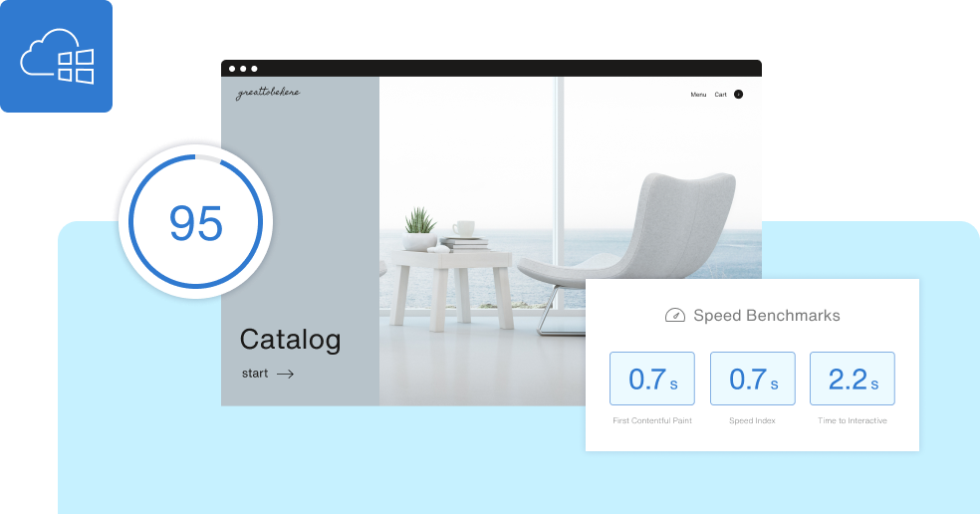This screenshot has height=514, width=980.
Task: Click the first dot in browser title bar
Action: point(232,69)
